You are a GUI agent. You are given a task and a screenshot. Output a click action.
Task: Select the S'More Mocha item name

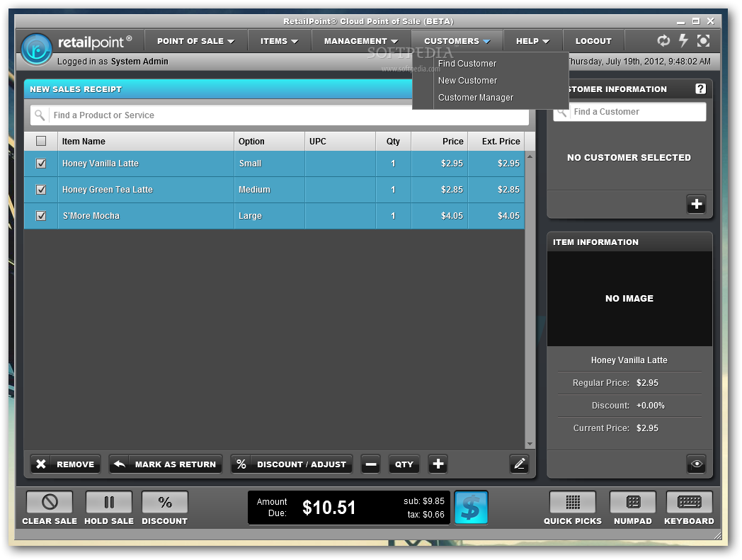(91, 216)
